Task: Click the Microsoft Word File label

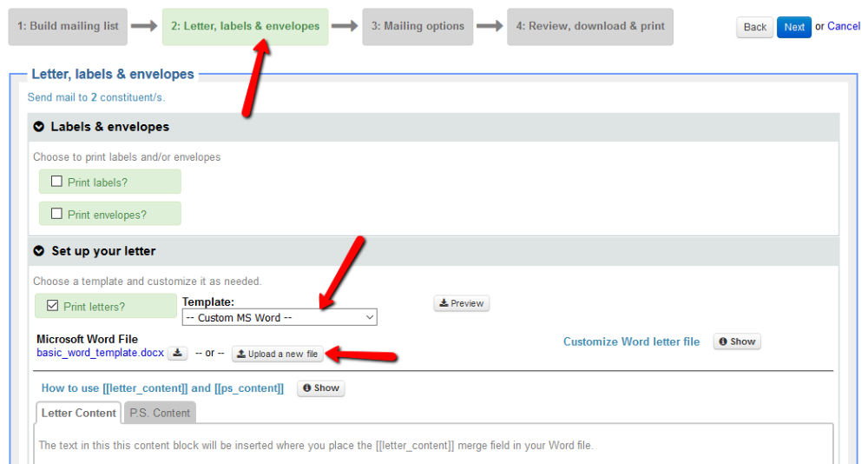Action: click(x=87, y=339)
